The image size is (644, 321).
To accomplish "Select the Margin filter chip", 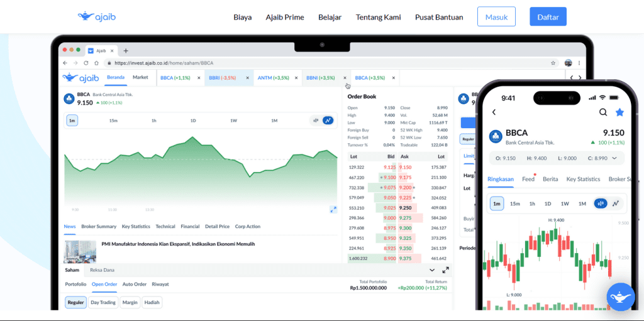I will pos(130,303).
